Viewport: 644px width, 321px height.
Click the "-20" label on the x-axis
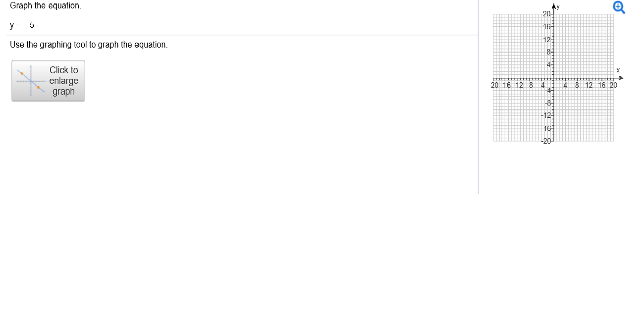click(x=494, y=85)
